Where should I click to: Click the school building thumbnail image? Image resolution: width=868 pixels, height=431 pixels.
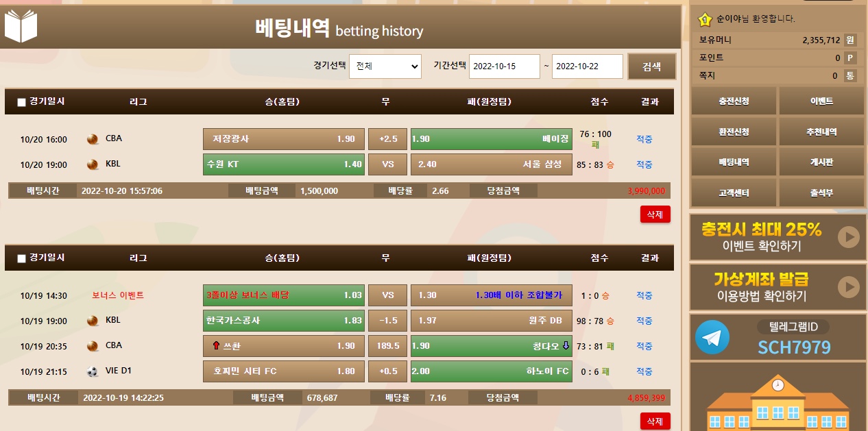(x=777, y=399)
